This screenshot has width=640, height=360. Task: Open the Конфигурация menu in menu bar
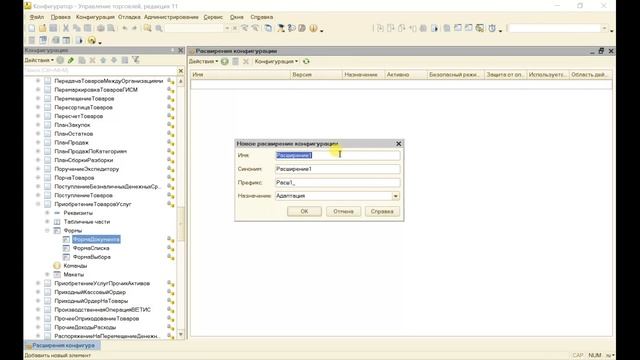point(95,17)
